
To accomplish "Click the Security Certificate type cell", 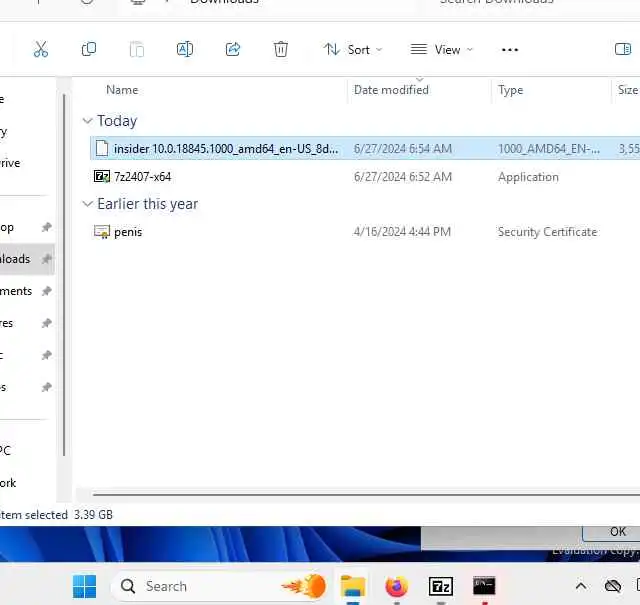I will point(547,232).
